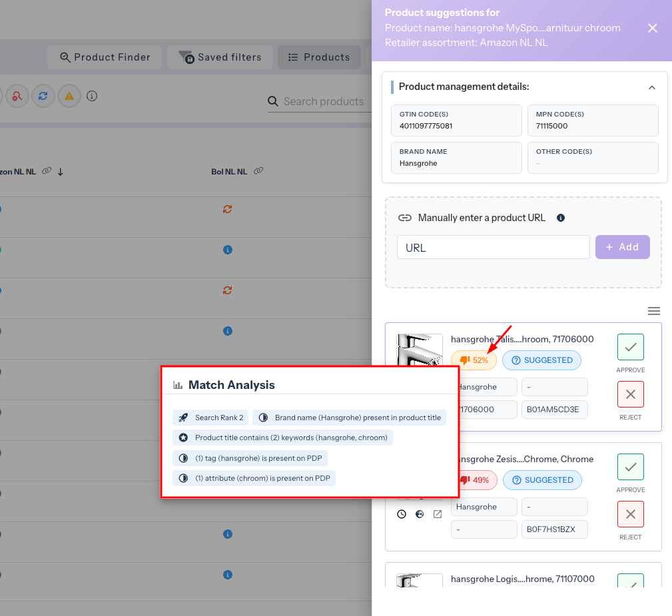Click the URL input field

click(493, 247)
